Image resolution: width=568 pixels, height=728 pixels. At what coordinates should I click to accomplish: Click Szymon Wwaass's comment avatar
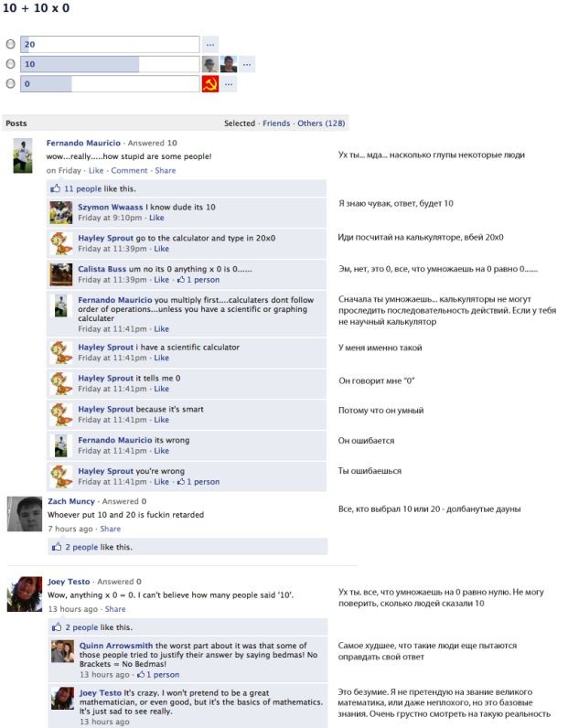[x=61, y=213]
